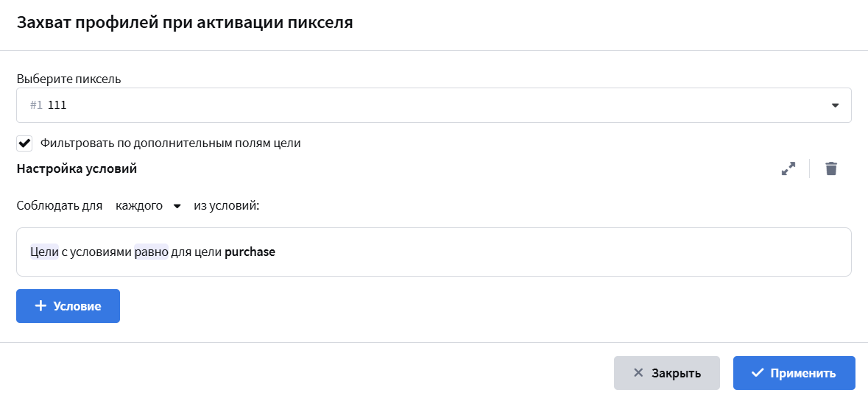
Task: Click the expand arrows icon for conditions
Action: (x=788, y=168)
